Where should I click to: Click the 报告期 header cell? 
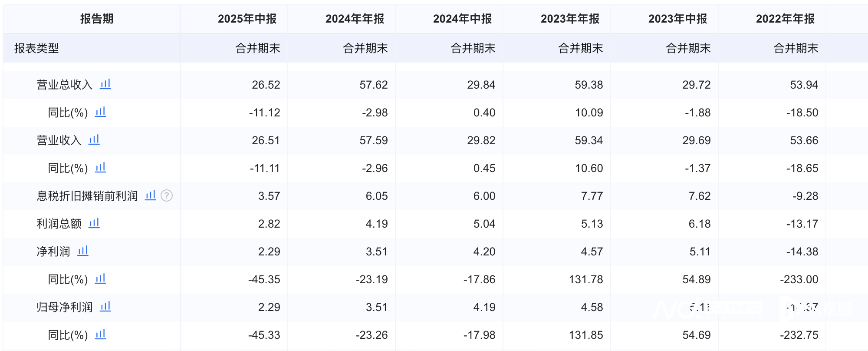[97, 19]
